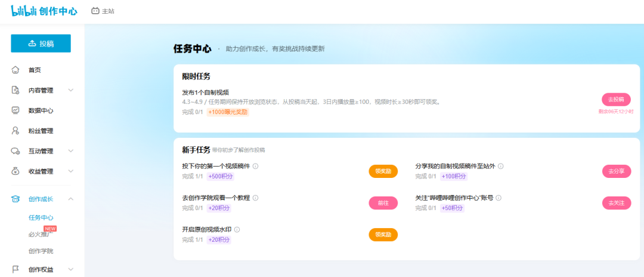Click the 创作成长 graduation cap icon

15,199
